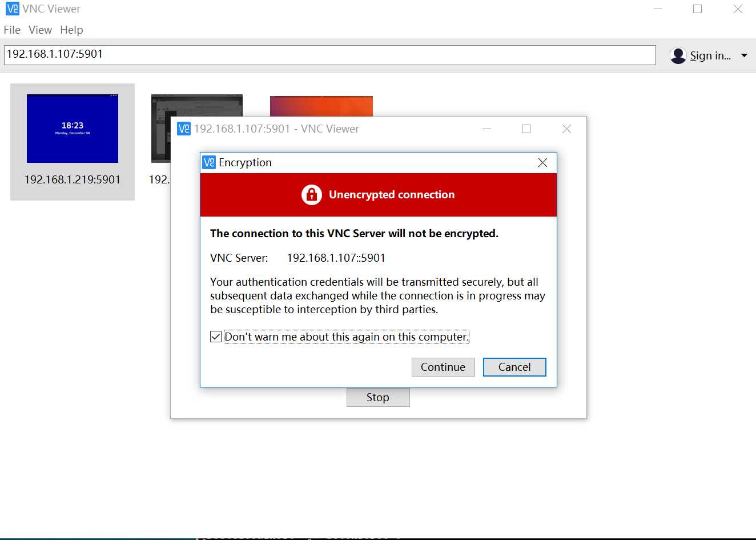Click Cancel in Encryption dialog

pos(514,367)
